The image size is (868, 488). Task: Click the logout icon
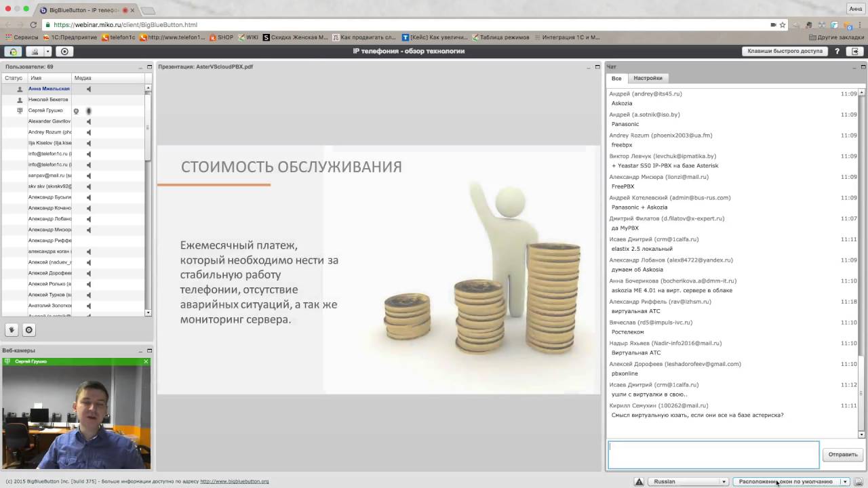(855, 52)
